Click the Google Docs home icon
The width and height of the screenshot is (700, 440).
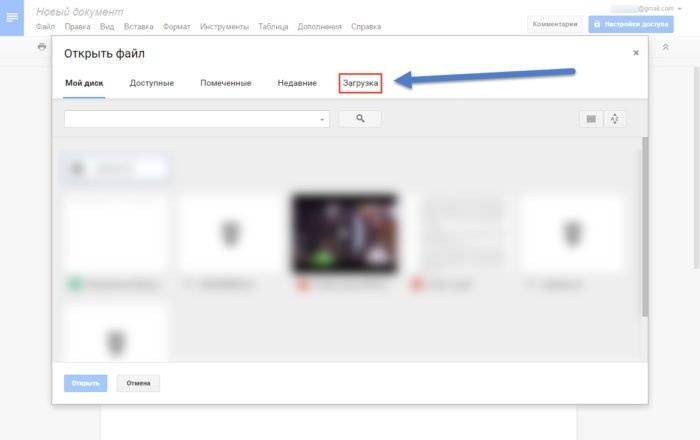pyautogui.click(x=12, y=18)
